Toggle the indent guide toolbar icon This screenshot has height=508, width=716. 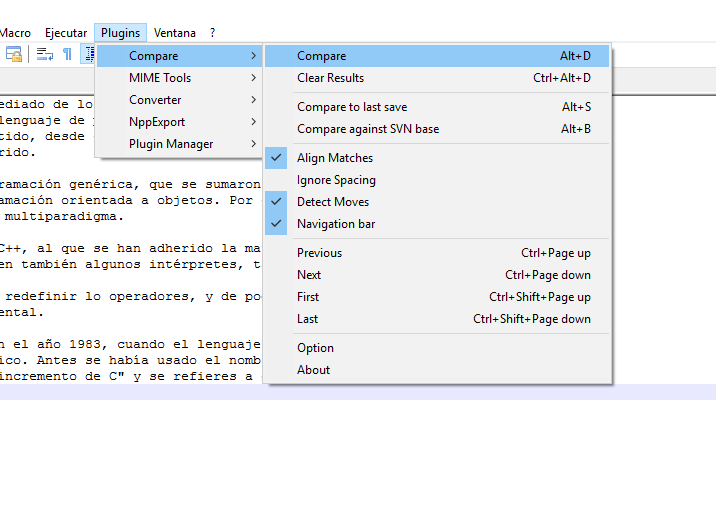88,54
